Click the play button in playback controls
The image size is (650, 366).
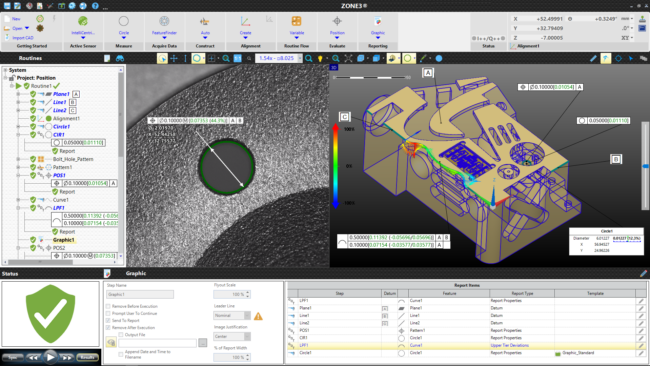click(50, 357)
